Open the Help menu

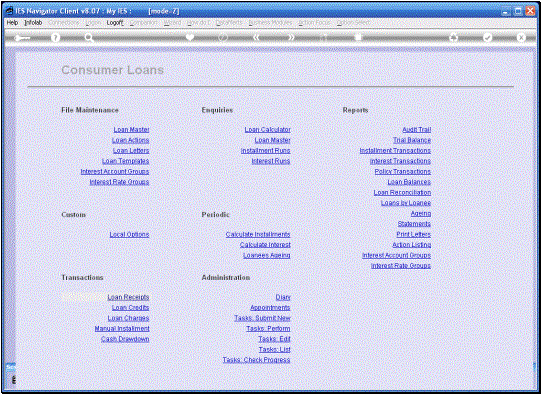click(12, 22)
